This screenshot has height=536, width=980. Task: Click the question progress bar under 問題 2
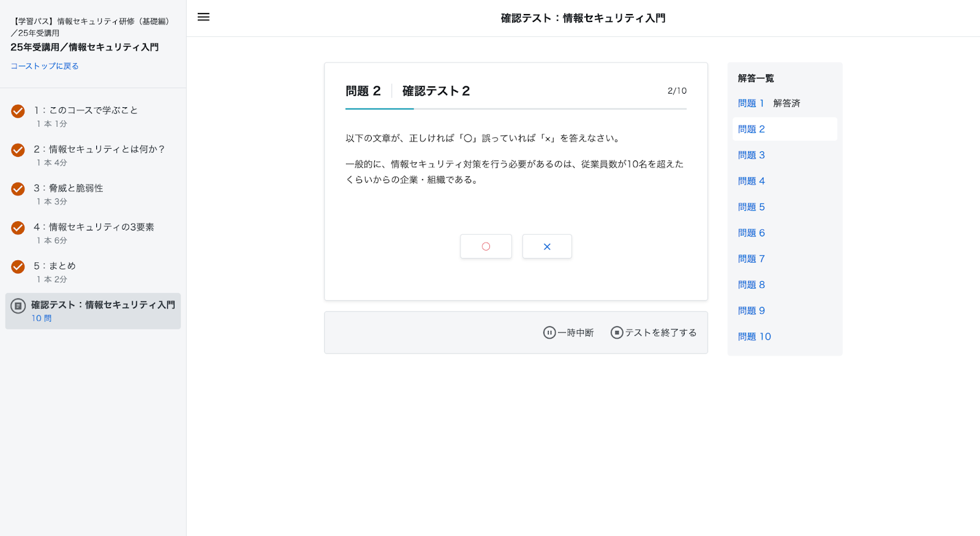[x=516, y=109]
